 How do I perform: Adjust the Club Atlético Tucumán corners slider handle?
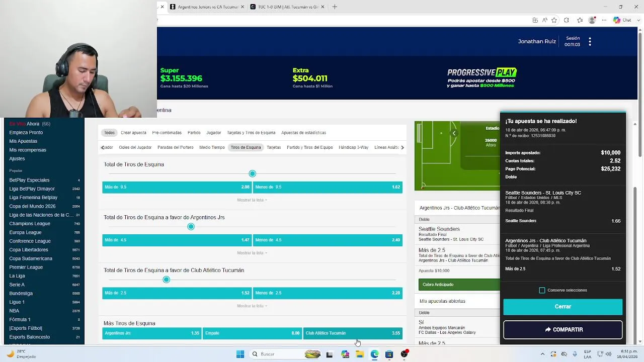[166, 280]
